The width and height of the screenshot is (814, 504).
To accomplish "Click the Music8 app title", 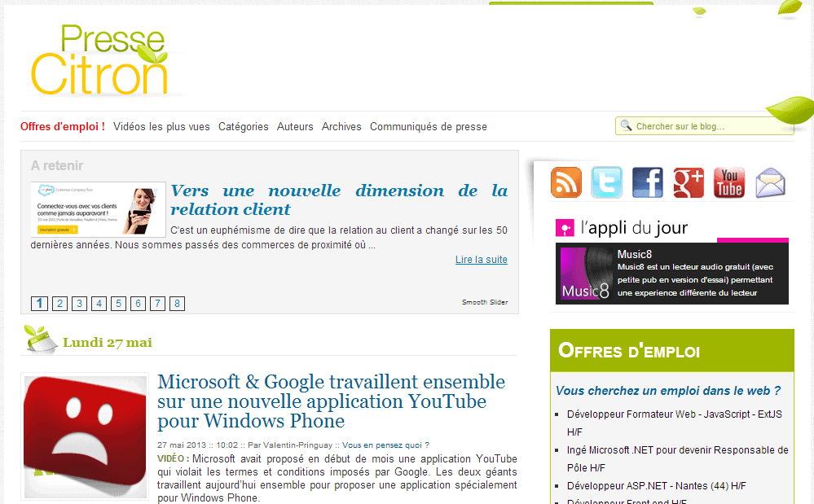I will coord(635,254).
